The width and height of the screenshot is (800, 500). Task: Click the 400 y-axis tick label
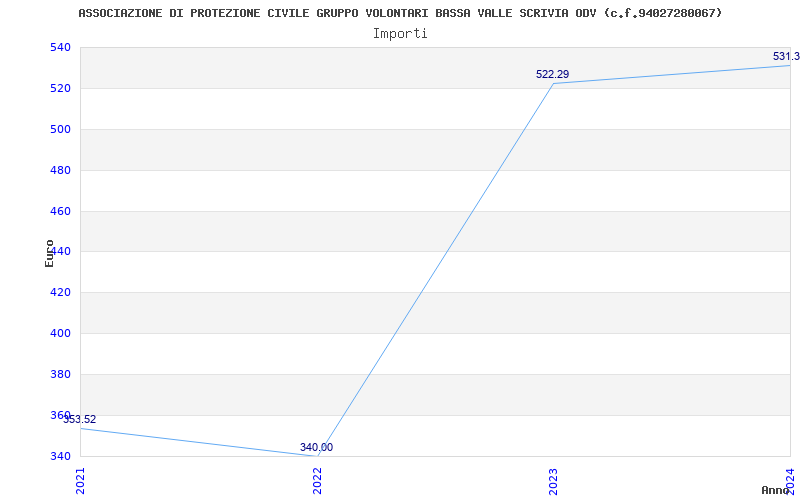pos(60,333)
